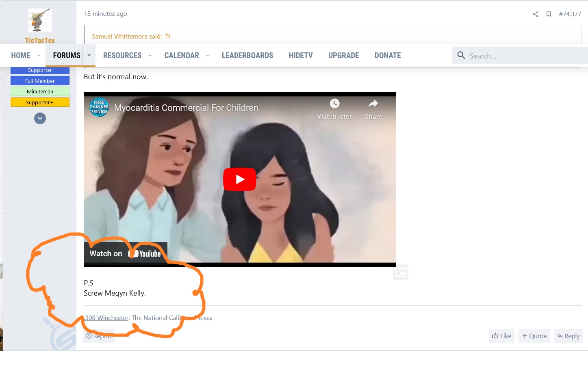Click the Supporter user badge
Screen dimensions: 588x376
pyautogui.click(x=40, y=70)
